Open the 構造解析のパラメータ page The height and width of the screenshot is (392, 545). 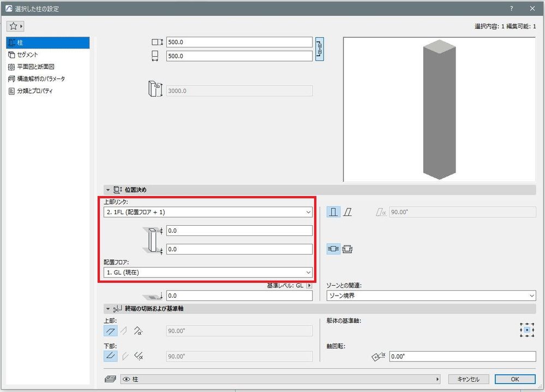click(x=48, y=79)
